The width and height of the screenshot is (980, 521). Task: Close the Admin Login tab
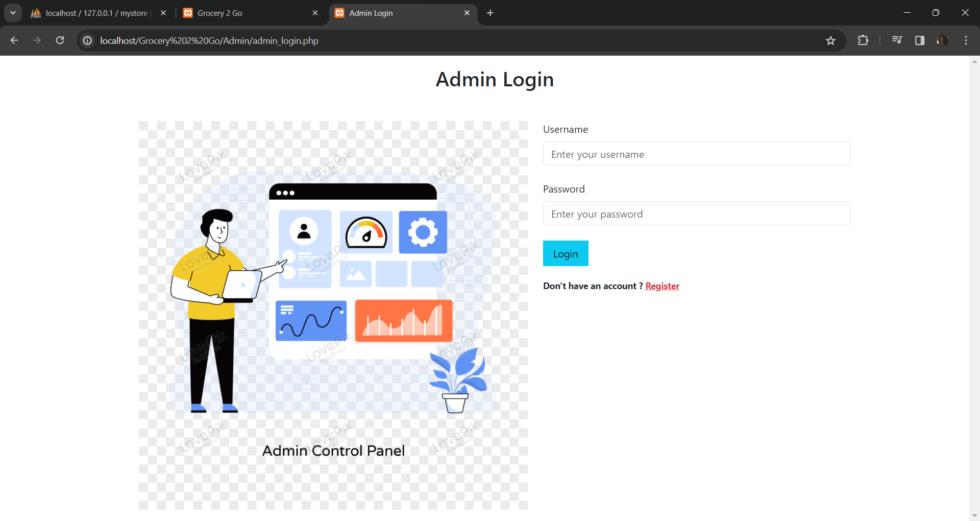[467, 13]
